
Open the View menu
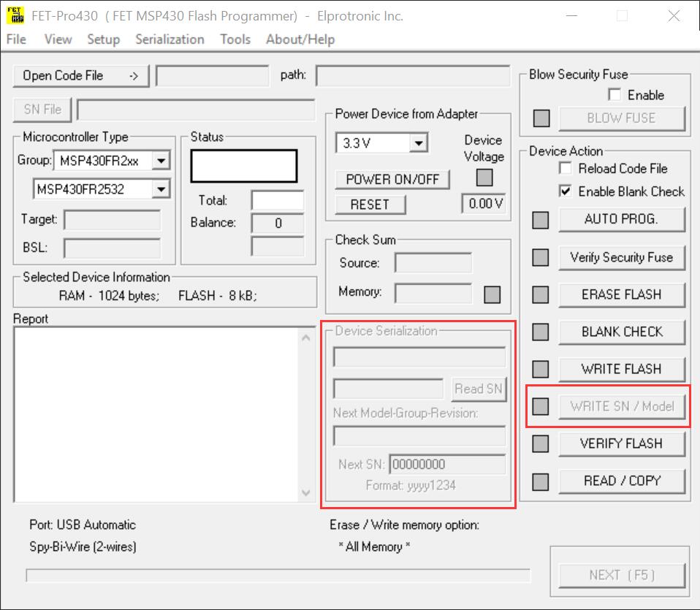point(58,39)
